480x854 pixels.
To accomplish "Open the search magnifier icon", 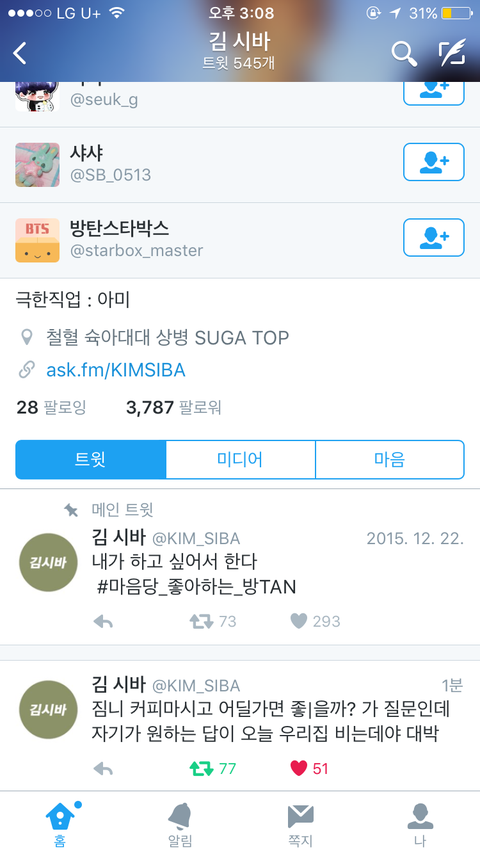I will click(x=404, y=53).
